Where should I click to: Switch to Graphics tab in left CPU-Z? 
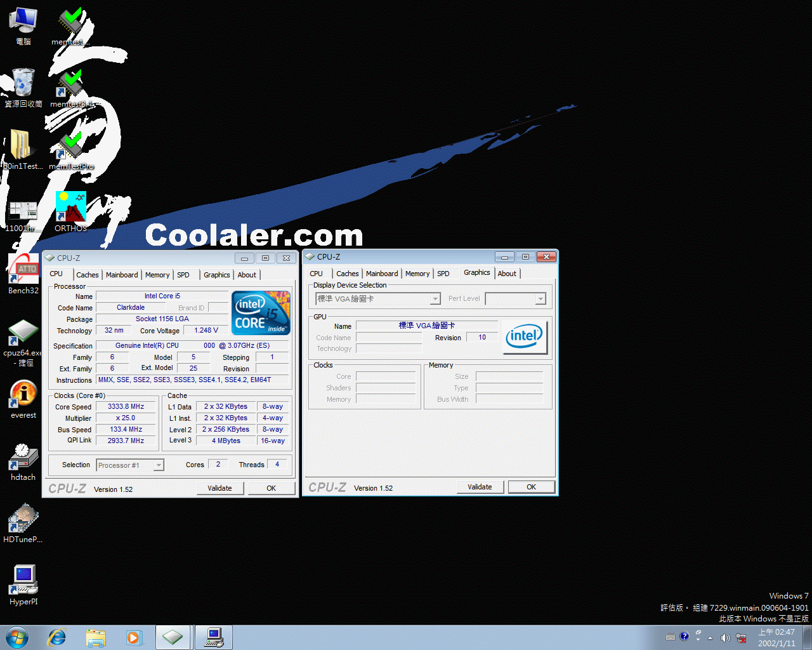click(217, 275)
